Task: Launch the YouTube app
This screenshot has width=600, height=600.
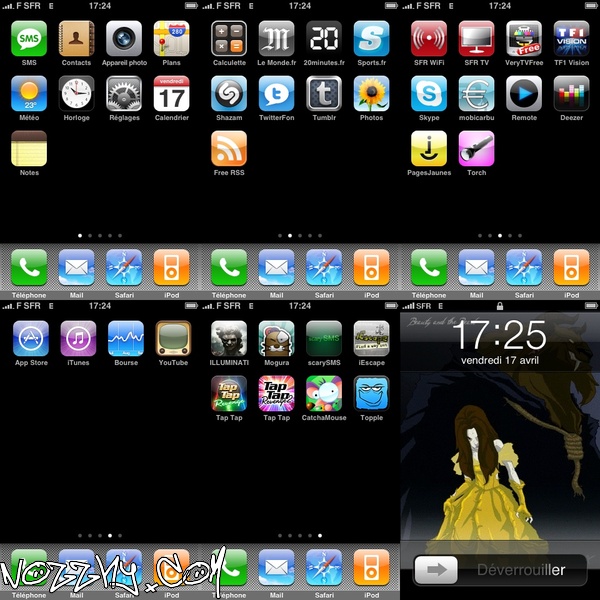Action: click(173, 339)
